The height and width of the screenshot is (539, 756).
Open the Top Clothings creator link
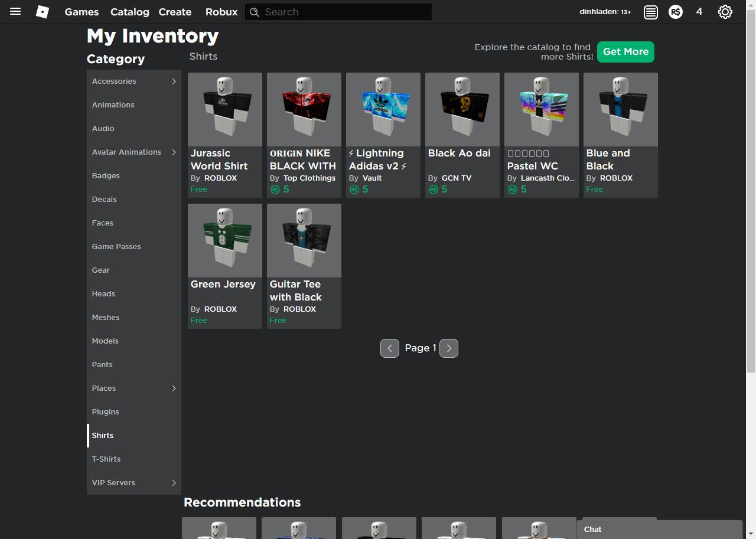tap(309, 178)
